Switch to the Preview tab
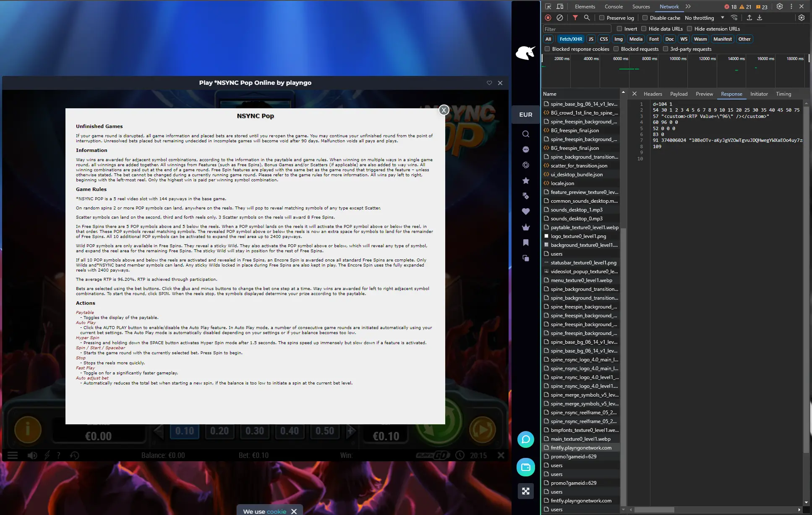This screenshot has height=515, width=812. click(x=704, y=94)
